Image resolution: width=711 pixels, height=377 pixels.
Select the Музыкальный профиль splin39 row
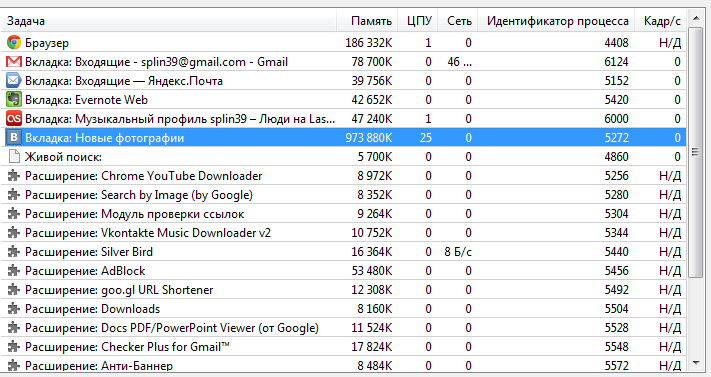(x=344, y=119)
